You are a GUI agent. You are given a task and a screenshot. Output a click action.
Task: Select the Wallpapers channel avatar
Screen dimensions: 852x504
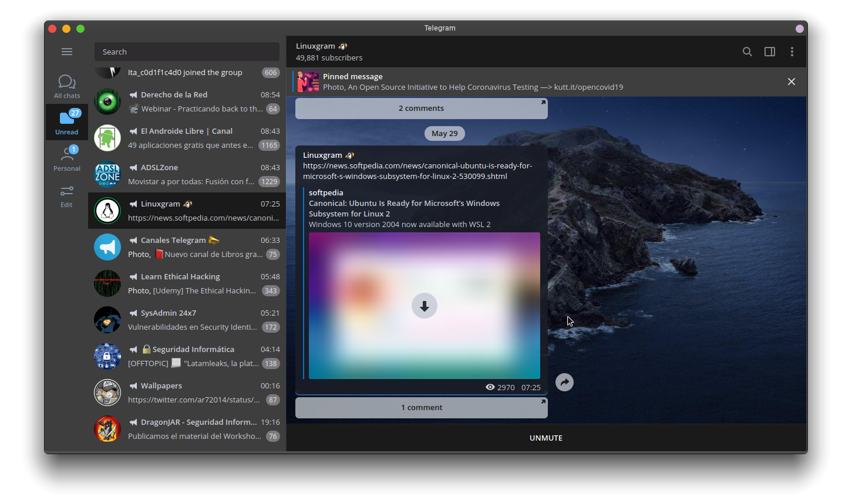107,393
